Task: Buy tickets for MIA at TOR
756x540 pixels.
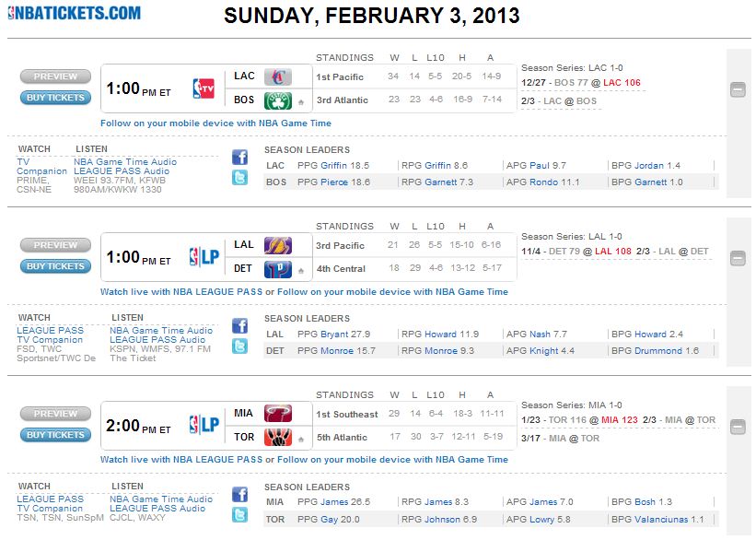Action: [x=55, y=435]
